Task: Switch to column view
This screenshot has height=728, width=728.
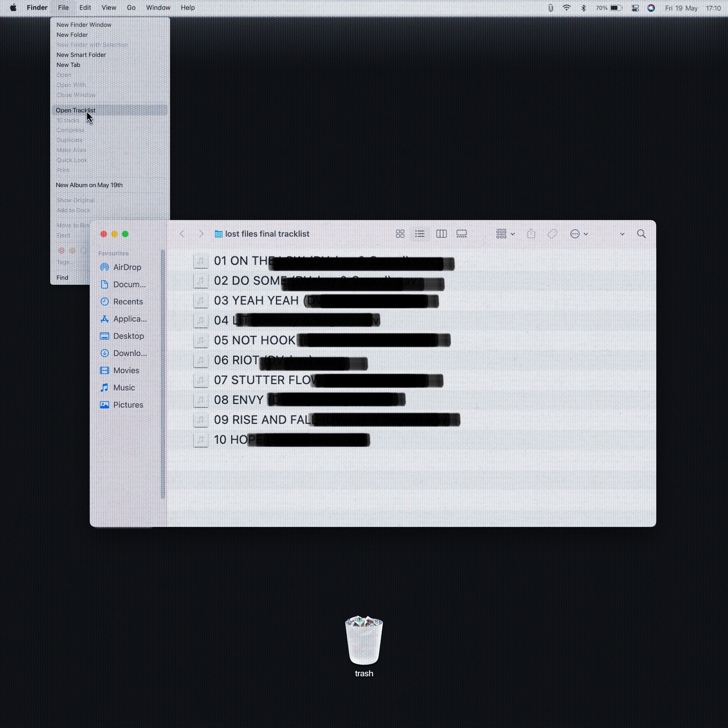Action: (441, 234)
